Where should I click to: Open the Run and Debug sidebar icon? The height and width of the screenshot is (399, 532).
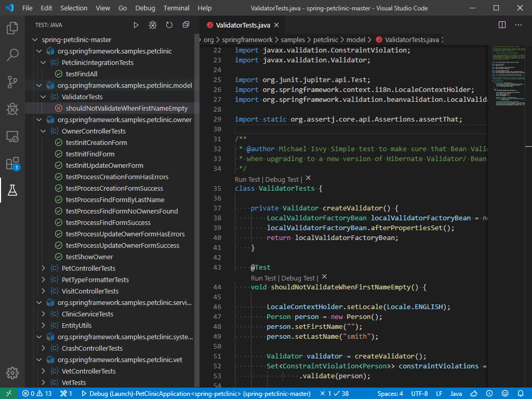[12, 109]
